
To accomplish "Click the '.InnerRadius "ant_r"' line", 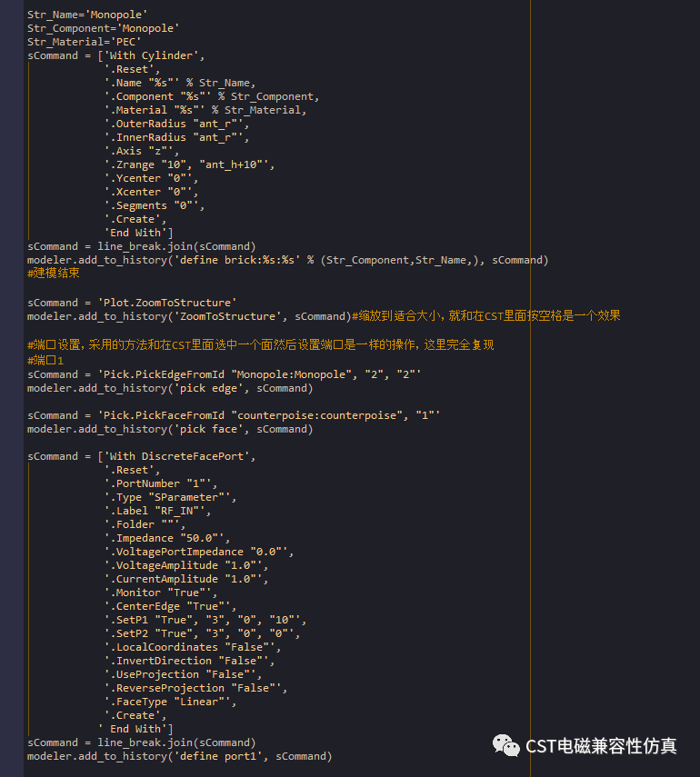I will tap(176, 138).
